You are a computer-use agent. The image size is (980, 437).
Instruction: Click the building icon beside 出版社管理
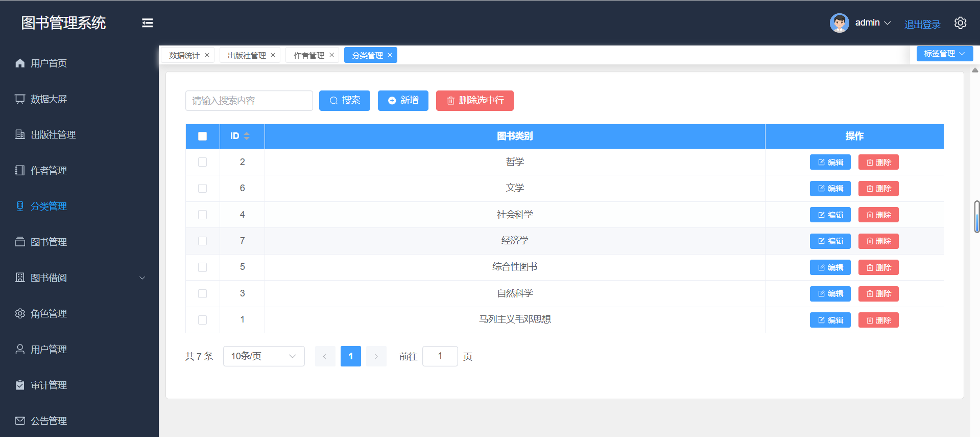coord(20,134)
